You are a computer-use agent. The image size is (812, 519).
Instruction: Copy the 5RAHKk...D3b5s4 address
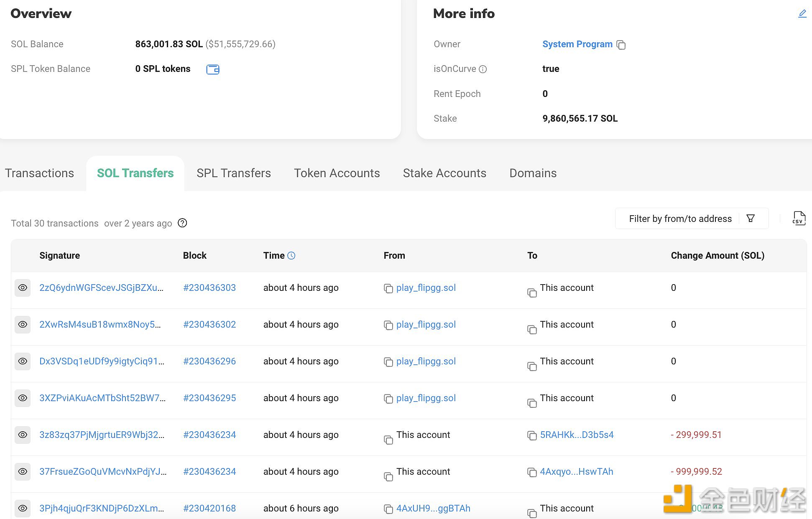pos(532,435)
